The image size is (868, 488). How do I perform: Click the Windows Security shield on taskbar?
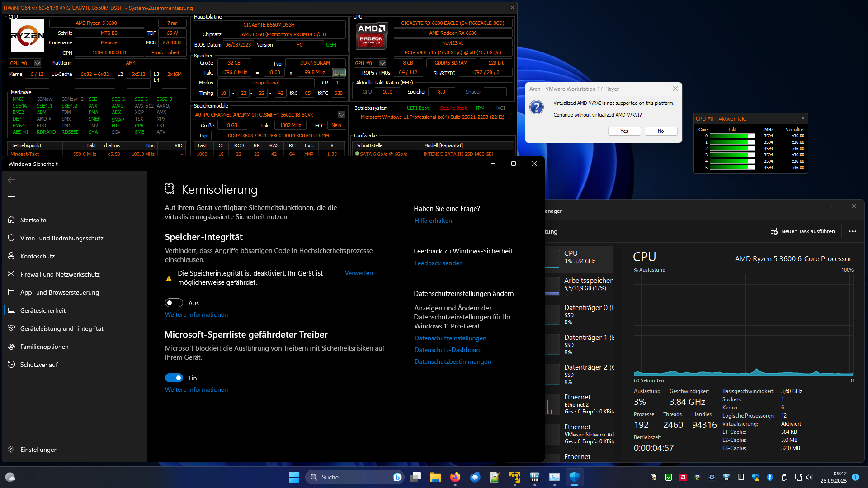(x=575, y=477)
